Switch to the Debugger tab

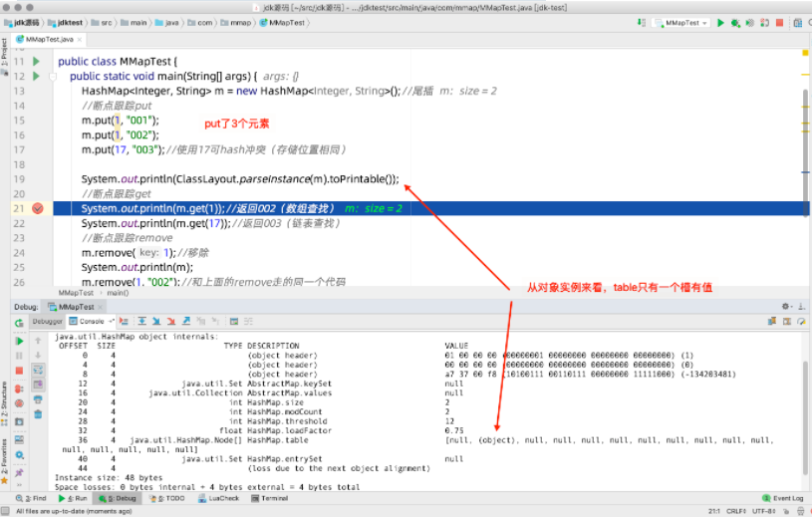[x=47, y=322]
